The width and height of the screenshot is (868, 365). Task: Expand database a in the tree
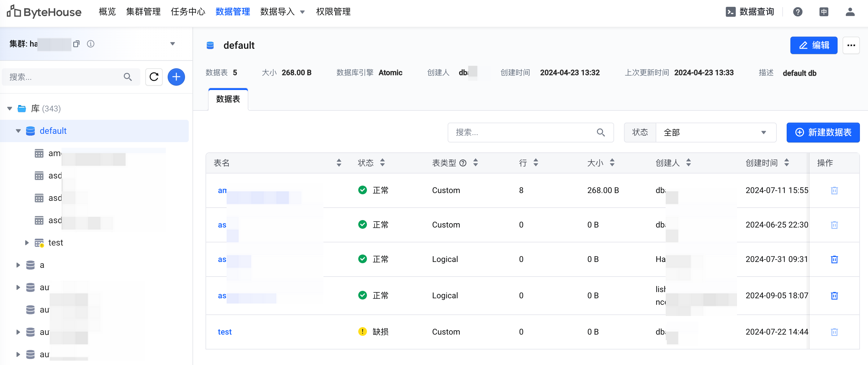coord(18,265)
